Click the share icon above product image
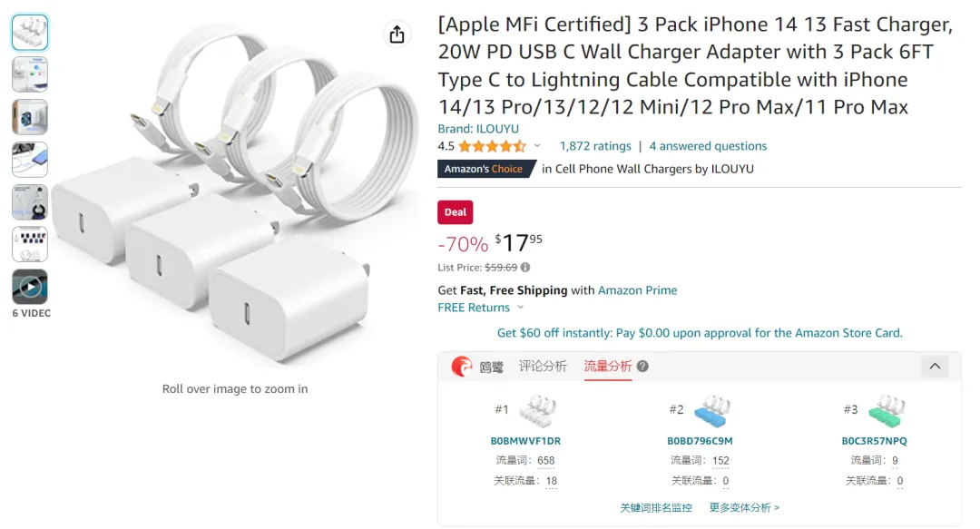Viewport: 980px width, 529px height. point(397,34)
